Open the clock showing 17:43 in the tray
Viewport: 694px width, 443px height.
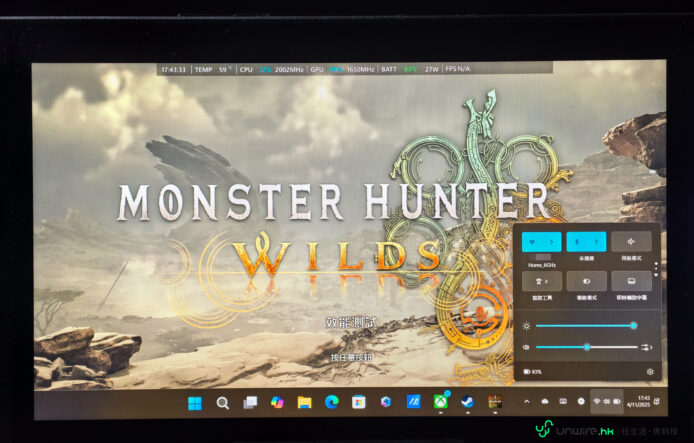click(x=638, y=401)
